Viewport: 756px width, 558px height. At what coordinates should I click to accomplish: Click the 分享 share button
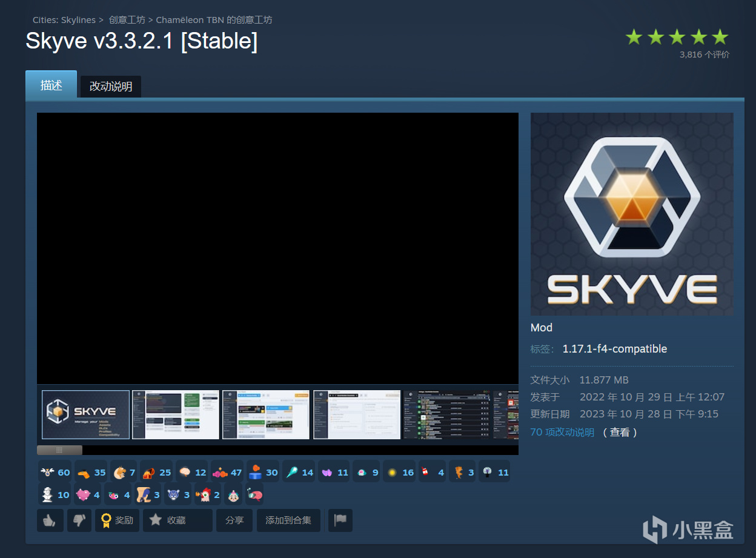pos(234,520)
